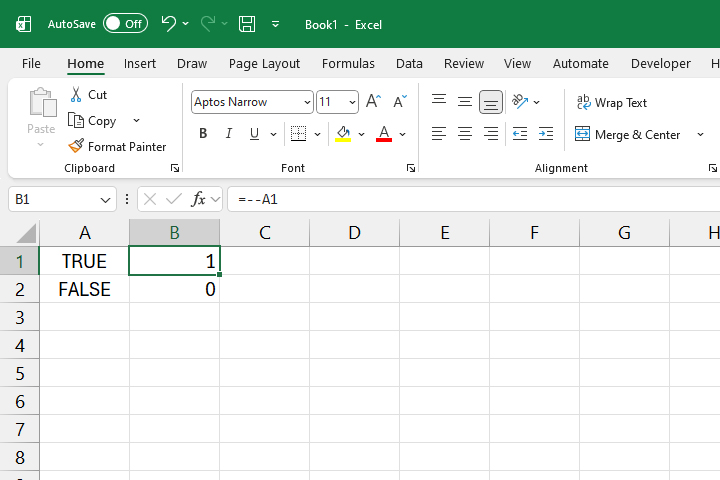This screenshot has width=720, height=480.
Task: Click Merge & Center button
Action: pos(628,134)
